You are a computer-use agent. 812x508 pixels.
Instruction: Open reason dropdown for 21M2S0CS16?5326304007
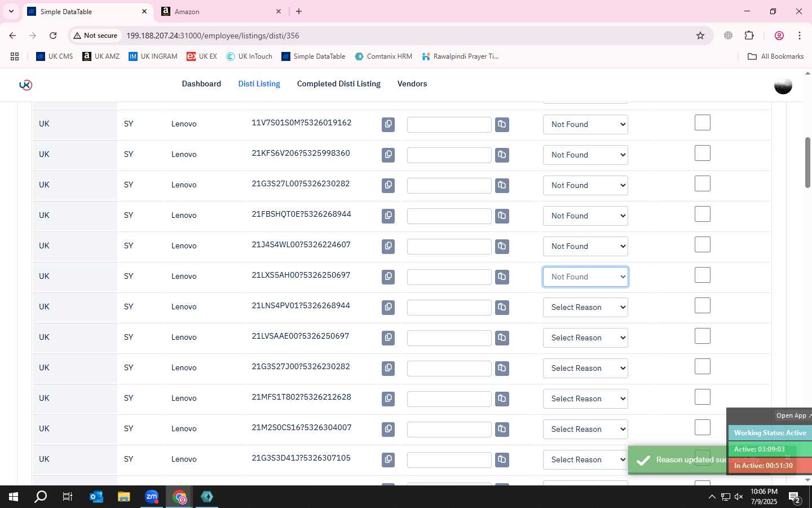[x=585, y=429]
